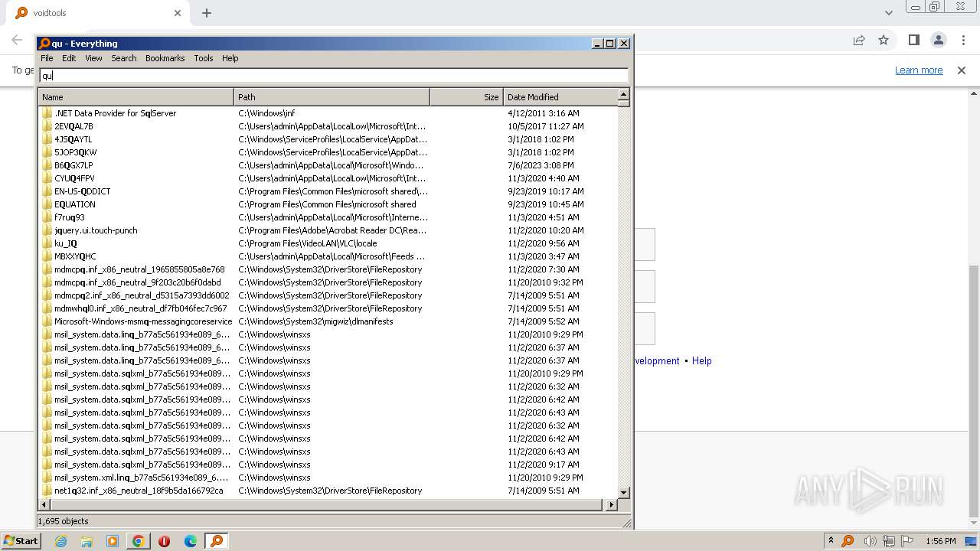Select folder icon of EQUATION

tap(47, 204)
